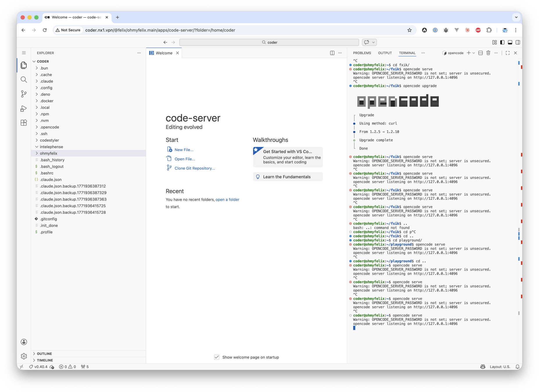Open forwarded ports status showing 5

pyautogui.click(x=85, y=367)
